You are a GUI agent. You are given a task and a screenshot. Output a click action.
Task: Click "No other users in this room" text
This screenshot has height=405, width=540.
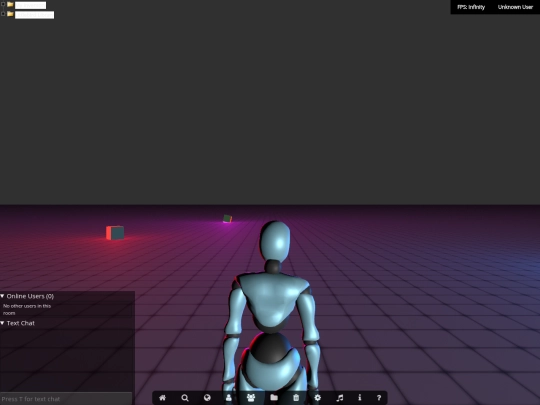tap(27, 309)
